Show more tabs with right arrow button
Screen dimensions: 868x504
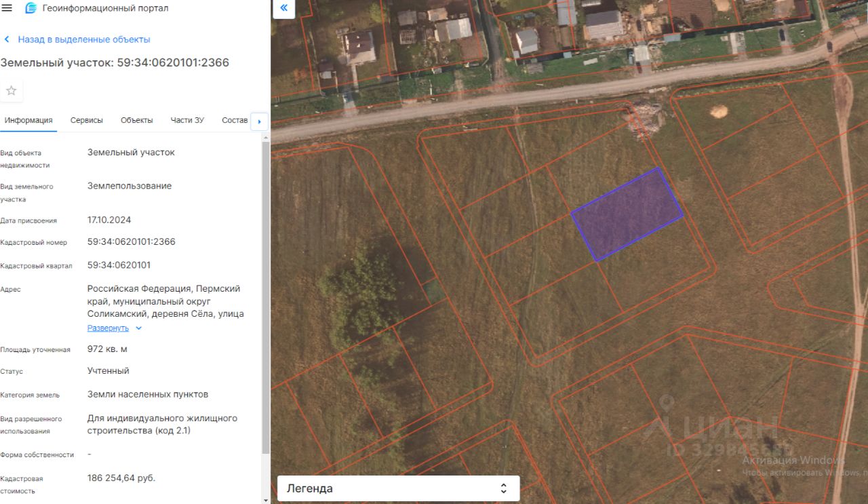[260, 122]
